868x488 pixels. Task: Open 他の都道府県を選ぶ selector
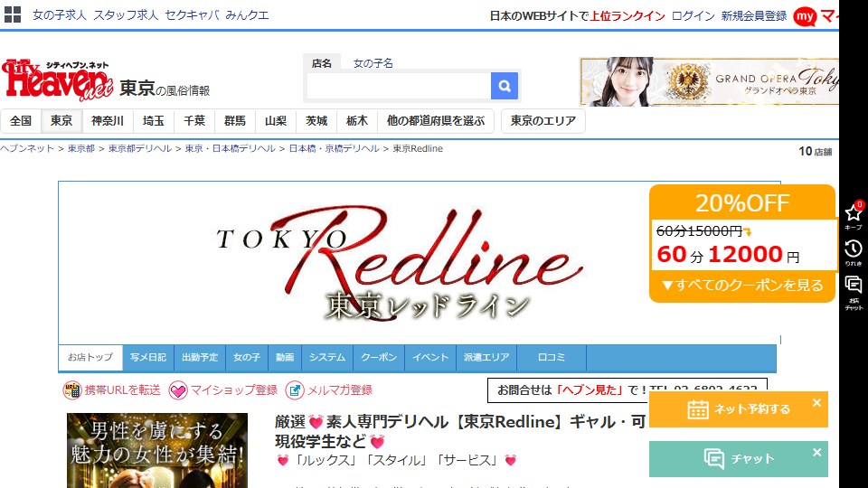(x=436, y=121)
